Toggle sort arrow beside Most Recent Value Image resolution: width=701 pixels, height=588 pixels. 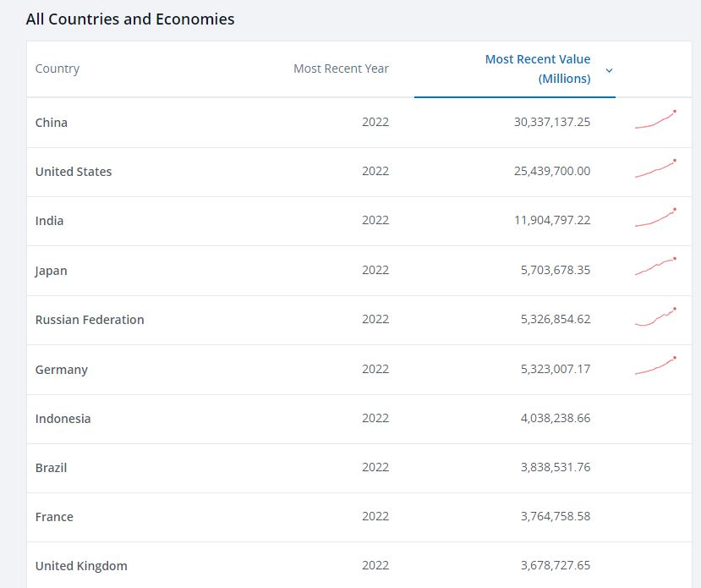click(x=609, y=70)
